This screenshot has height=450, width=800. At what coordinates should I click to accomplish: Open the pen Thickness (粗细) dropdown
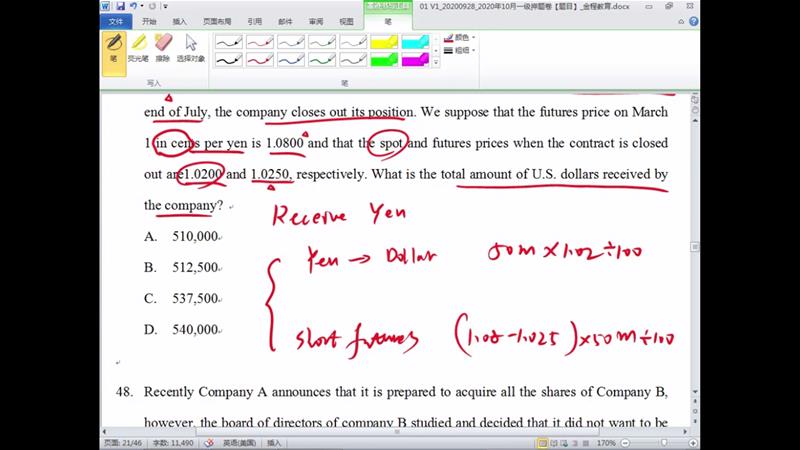tap(461, 49)
